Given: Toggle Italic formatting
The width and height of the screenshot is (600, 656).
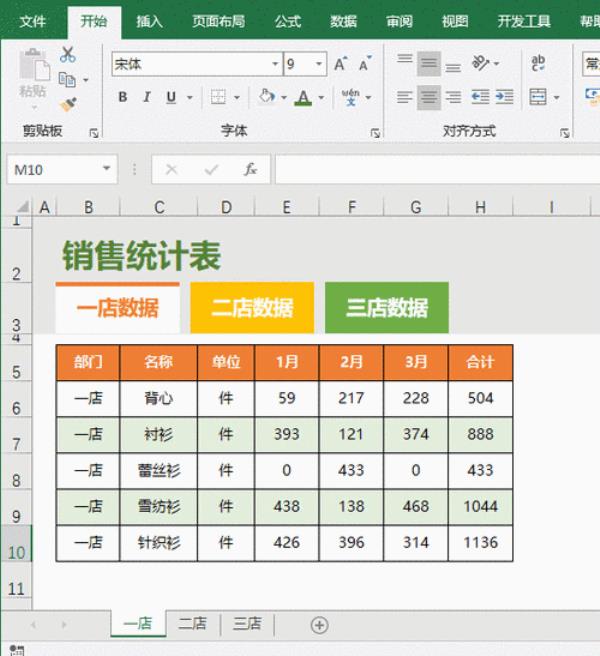Looking at the screenshot, I should [x=146, y=97].
